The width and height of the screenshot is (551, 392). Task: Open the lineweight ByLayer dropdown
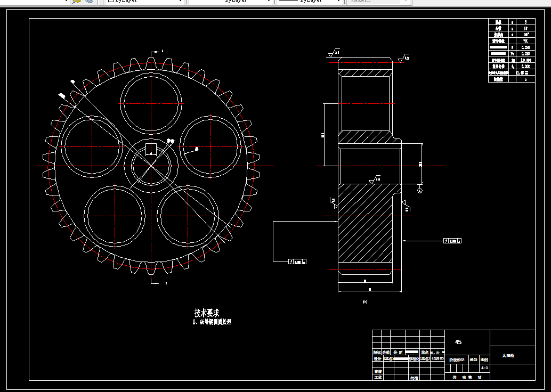309,2
